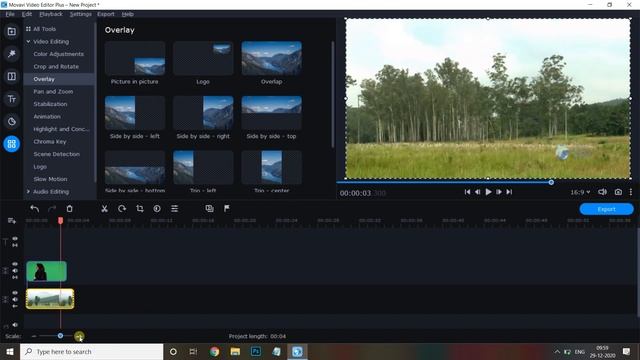Screen dimensions: 640x360
Task: Mute the audio track speaker icon
Action: point(15,325)
